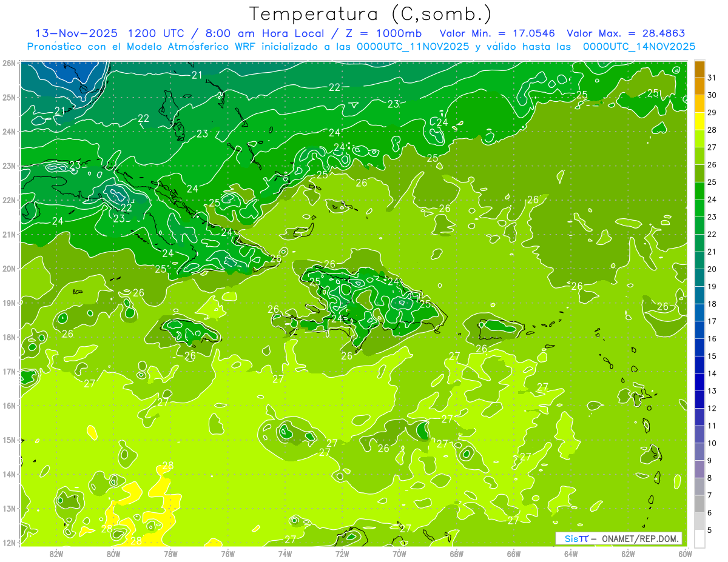Viewport: 728px width, 562px height.
Task: Click the "80W" longitude axis label
Action: pyautogui.click(x=113, y=554)
